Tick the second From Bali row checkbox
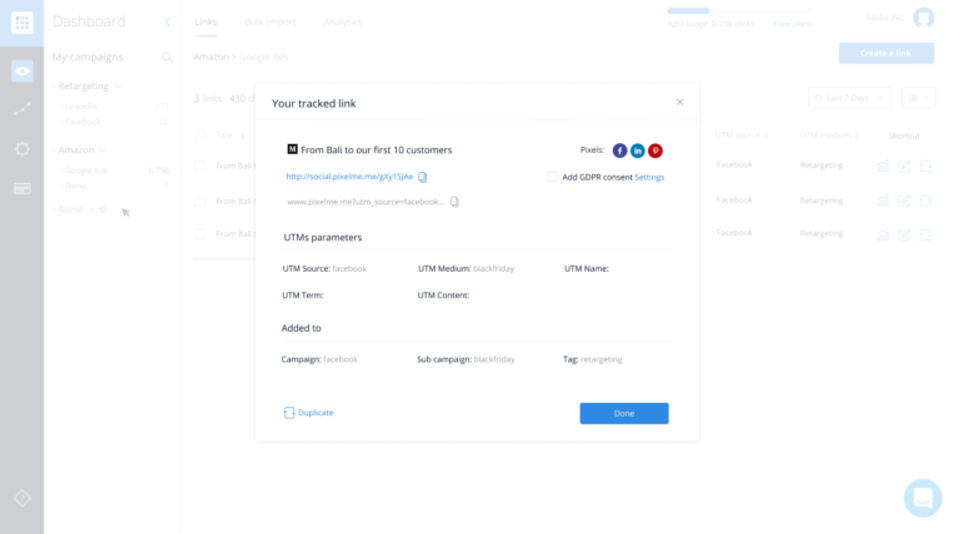The image size is (960, 534). click(x=200, y=201)
